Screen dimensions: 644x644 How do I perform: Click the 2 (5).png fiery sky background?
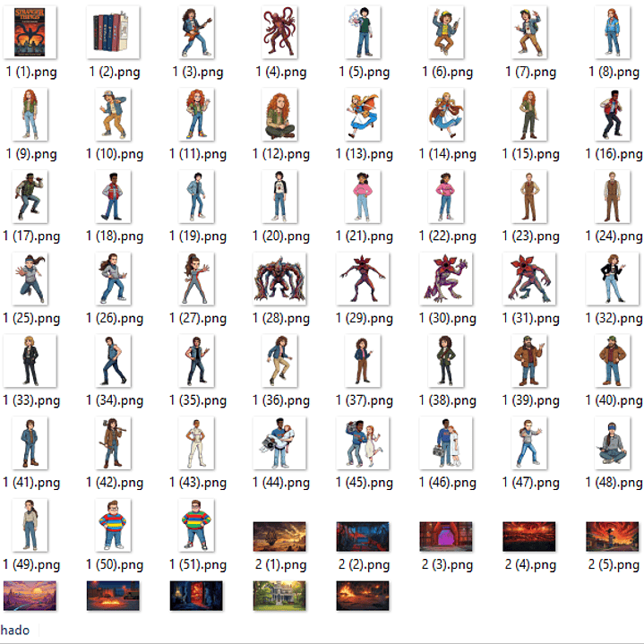coord(613,537)
